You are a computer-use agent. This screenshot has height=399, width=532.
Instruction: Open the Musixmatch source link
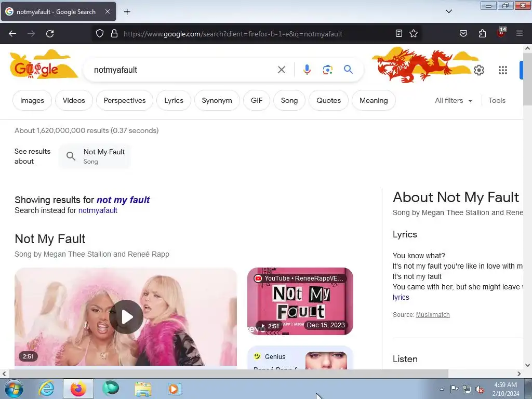click(x=433, y=314)
